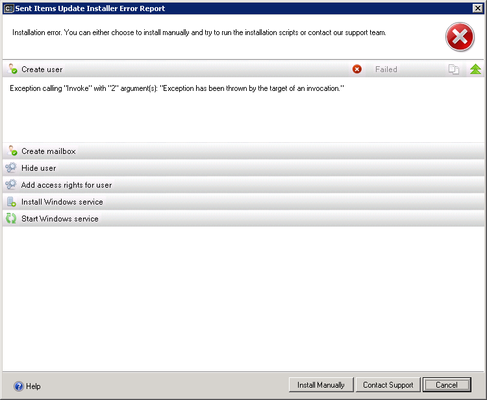Click the red Failed status icon
487x400 pixels.
click(x=357, y=69)
